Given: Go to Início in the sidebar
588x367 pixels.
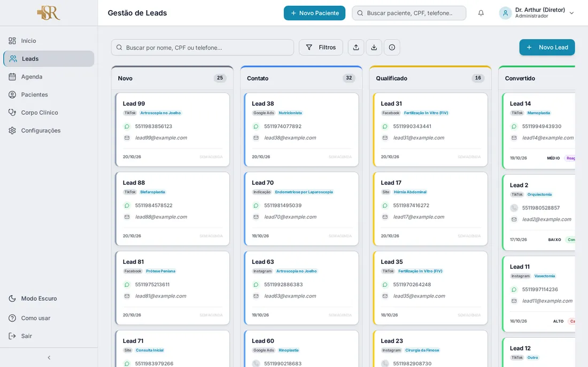Looking at the screenshot, I should [49, 41].
